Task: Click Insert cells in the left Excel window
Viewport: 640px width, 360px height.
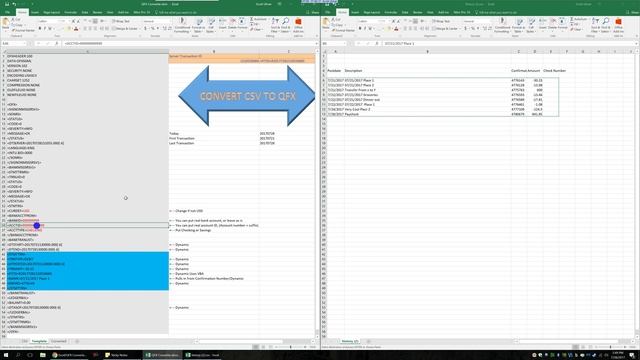Action: pos(222,24)
